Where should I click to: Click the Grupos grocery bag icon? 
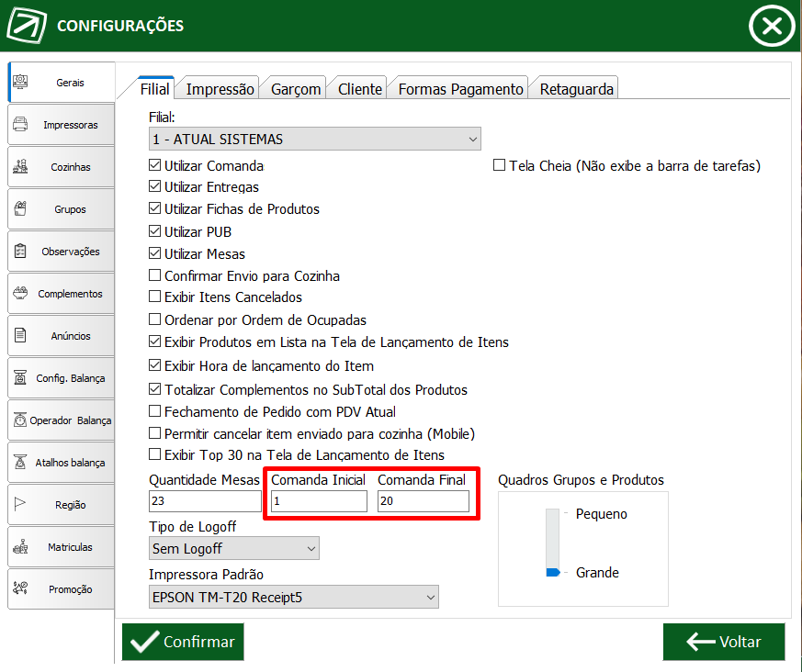20,208
